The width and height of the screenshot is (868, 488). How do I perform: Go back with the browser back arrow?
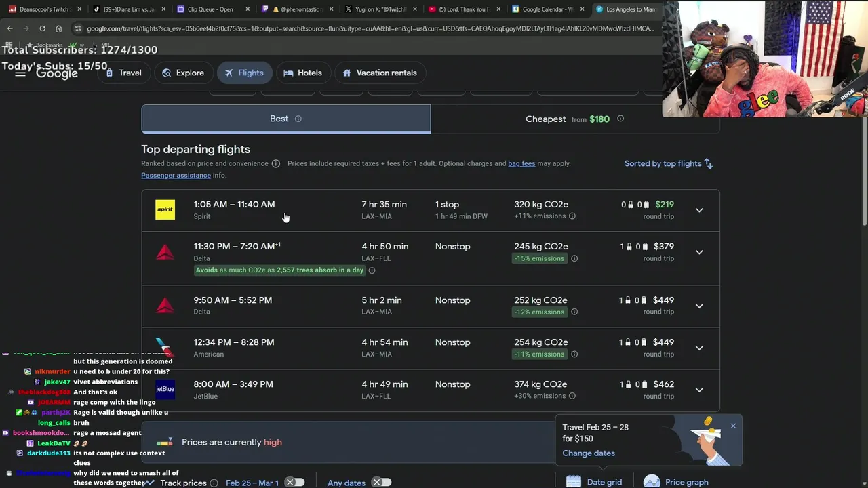coord(9,28)
